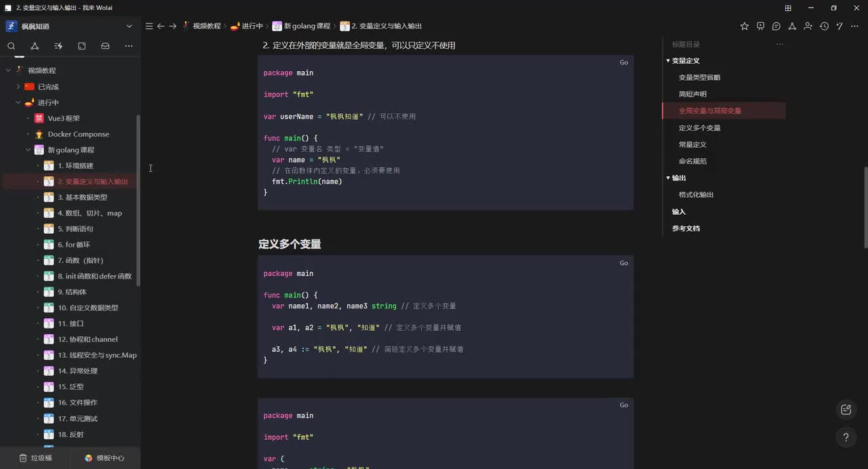Open Go language selector on first code block
The width and height of the screenshot is (868, 469).
point(624,62)
